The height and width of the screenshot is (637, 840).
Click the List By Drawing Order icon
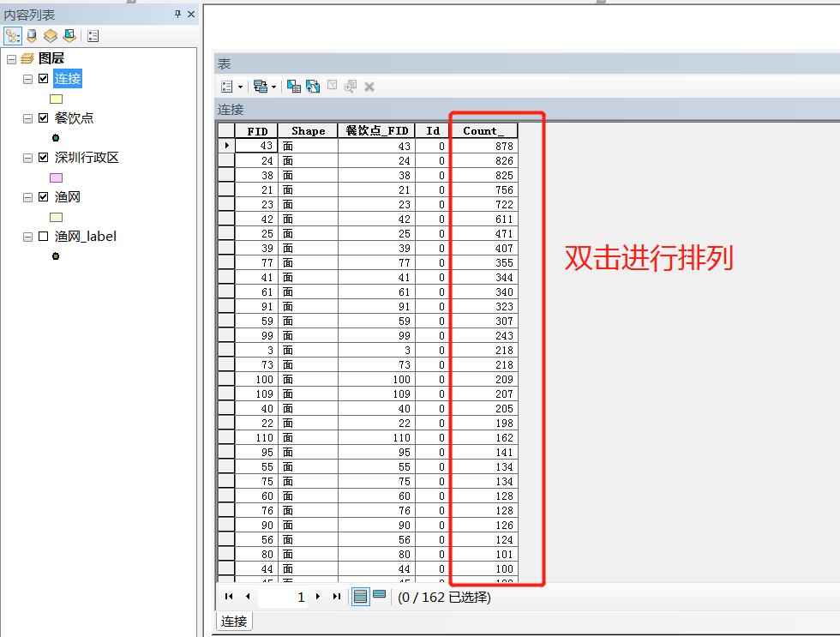pyautogui.click(x=13, y=36)
